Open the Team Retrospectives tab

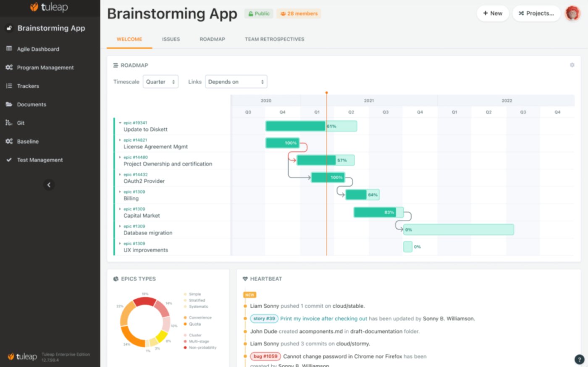(x=274, y=39)
